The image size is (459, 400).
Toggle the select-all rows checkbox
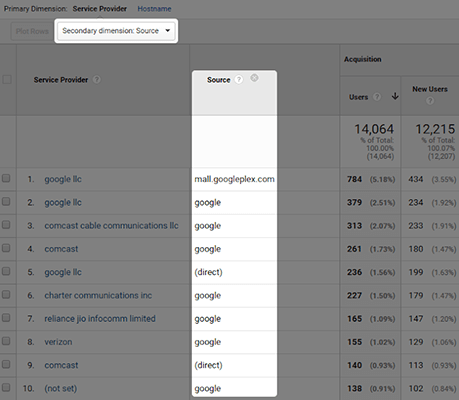point(7,80)
